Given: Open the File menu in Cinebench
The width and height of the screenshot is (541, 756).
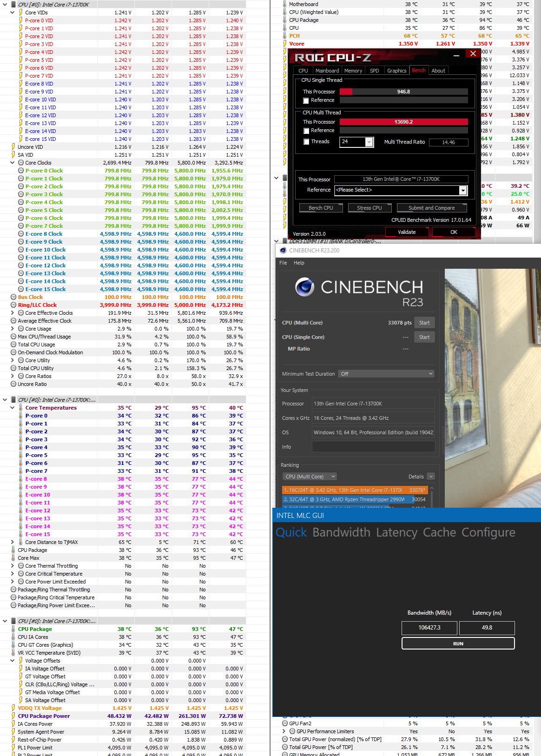Looking at the screenshot, I should pyautogui.click(x=283, y=263).
